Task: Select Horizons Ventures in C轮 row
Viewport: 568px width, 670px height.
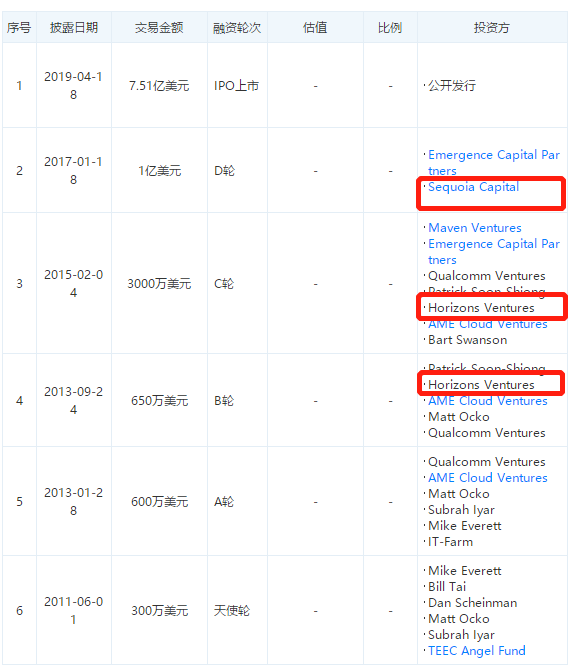Action: click(481, 308)
